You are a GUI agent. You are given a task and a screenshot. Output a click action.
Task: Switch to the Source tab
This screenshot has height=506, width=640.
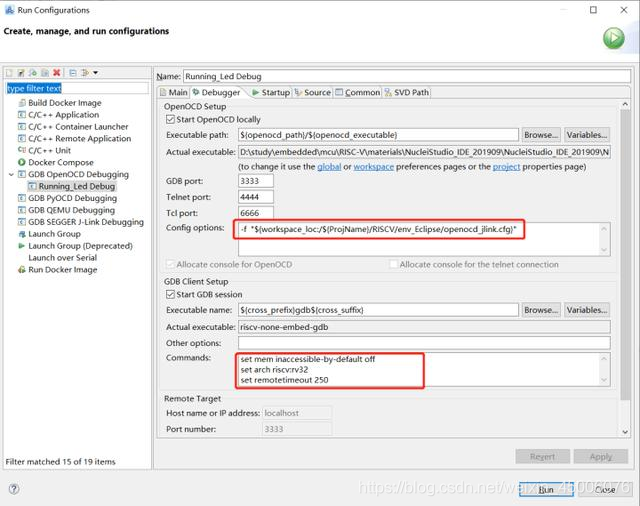tap(313, 93)
